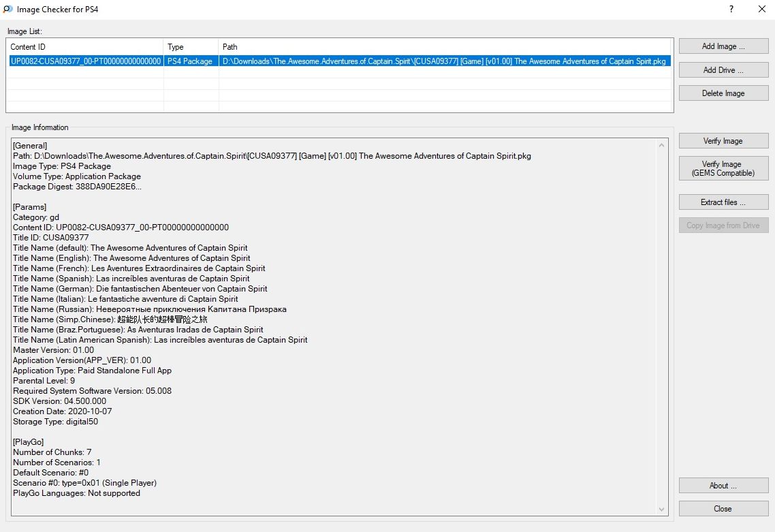Click the [Params] section heading
Image resolution: width=775 pixels, height=532 pixels.
30,207
